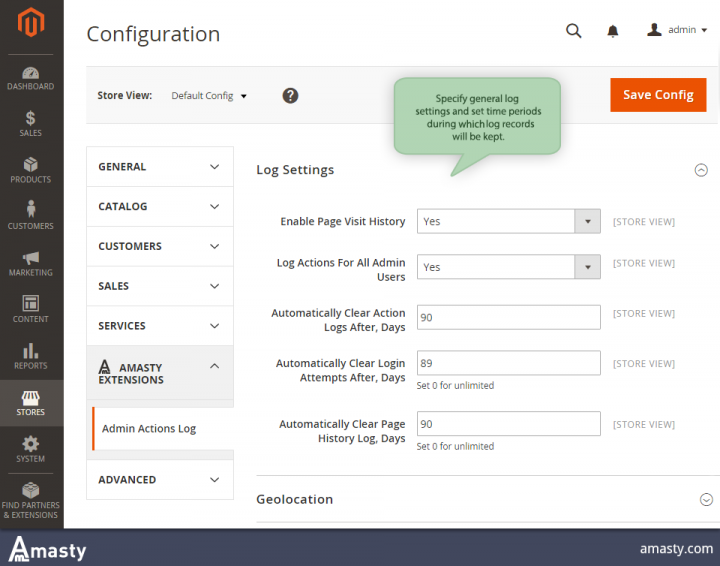Open the notifications bell icon

coord(613,31)
